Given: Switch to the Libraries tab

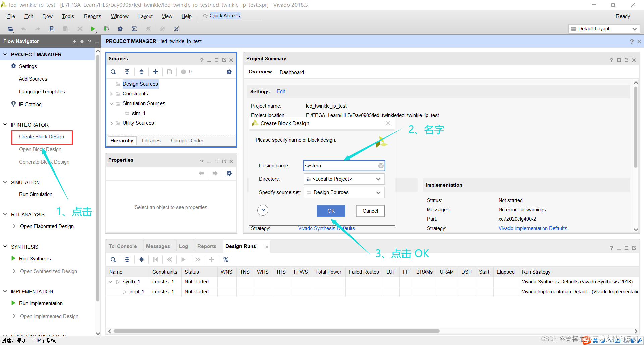Looking at the screenshot, I should pos(151,141).
